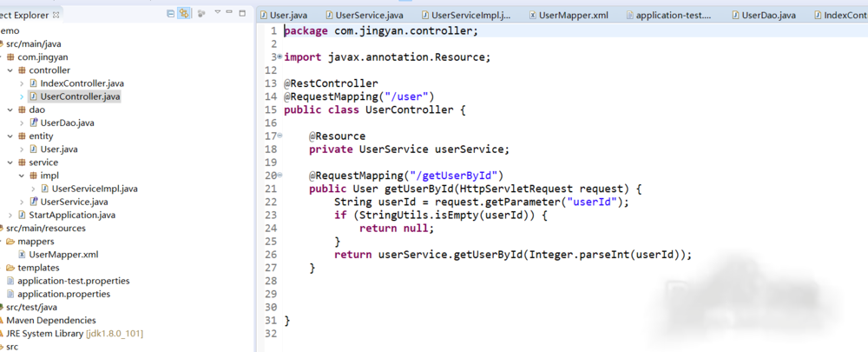This screenshot has width=868, height=352.
Task: Open the UserDao.java editor tab
Action: 774,15
